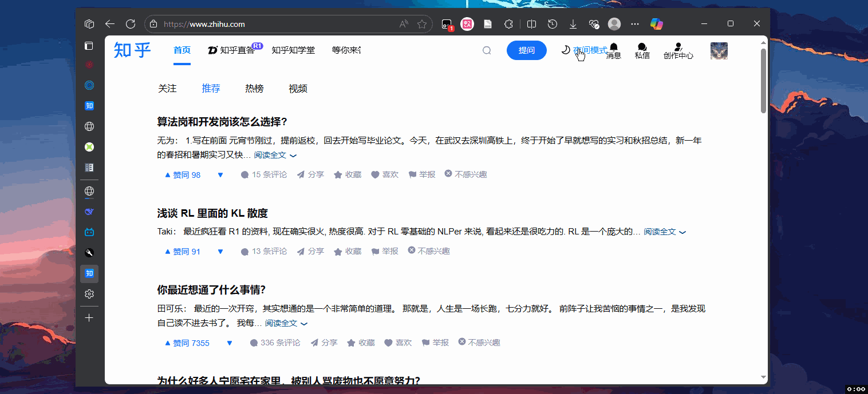Expand 阅读全文 on the 算法岗 post
868x394 pixels.
pyautogui.click(x=275, y=155)
